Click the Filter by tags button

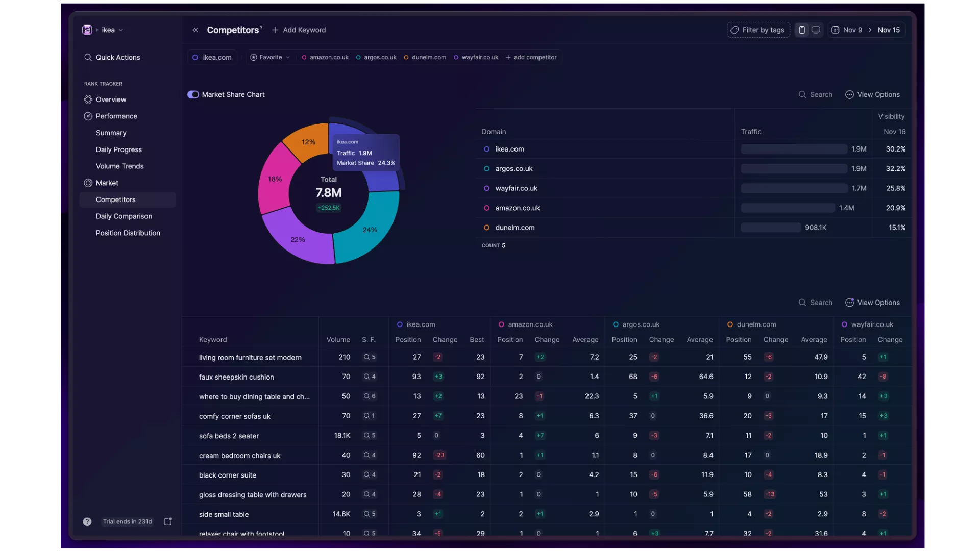pyautogui.click(x=758, y=30)
